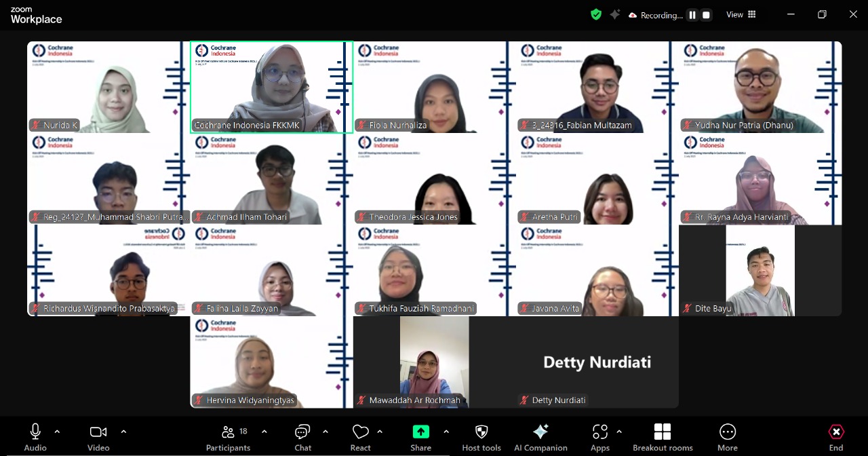Click the green encryption shield icon
This screenshot has width=868, height=456.
point(596,14)
